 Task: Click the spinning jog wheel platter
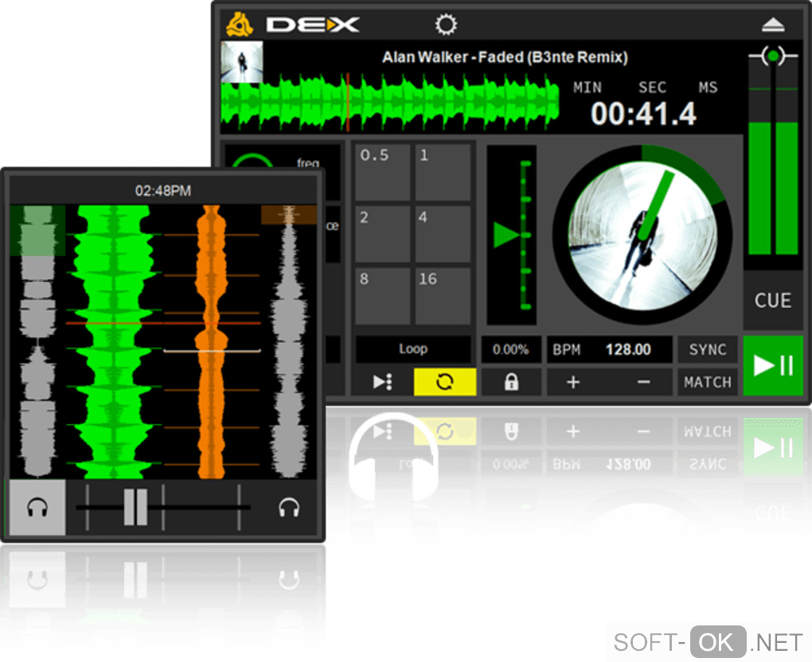642,236
